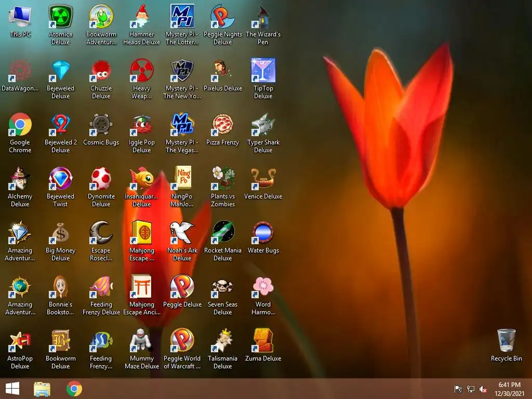Viewport: 532px width, 399px height.
Task: Click the Peggle Deluxe icon
Action: (182, 286)
